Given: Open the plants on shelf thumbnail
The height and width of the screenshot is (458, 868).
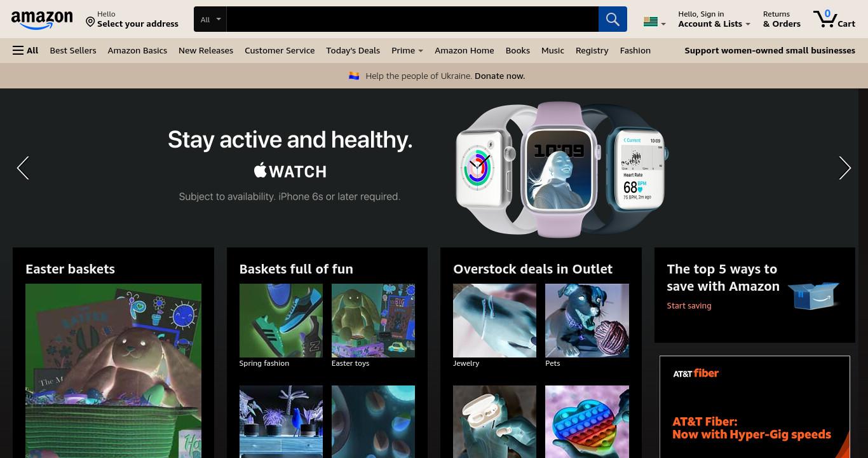Looking at the screenshot, I should pyautogui.click(x=281, y=422).
